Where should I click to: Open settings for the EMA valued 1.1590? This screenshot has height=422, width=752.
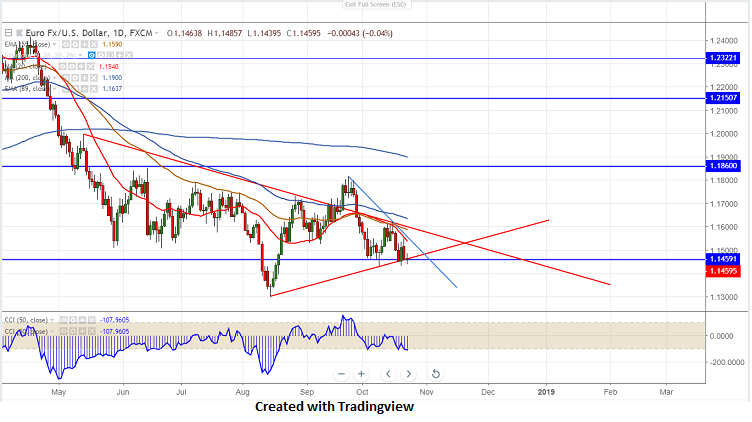75,45
